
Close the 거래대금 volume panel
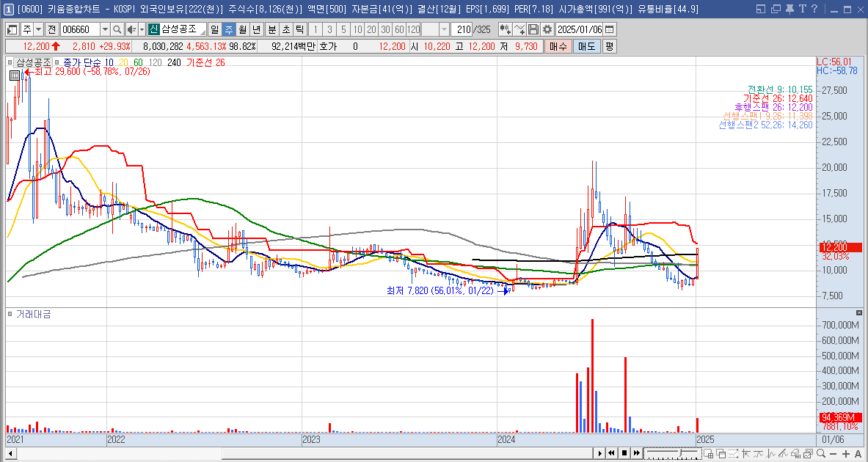(858, 313)
